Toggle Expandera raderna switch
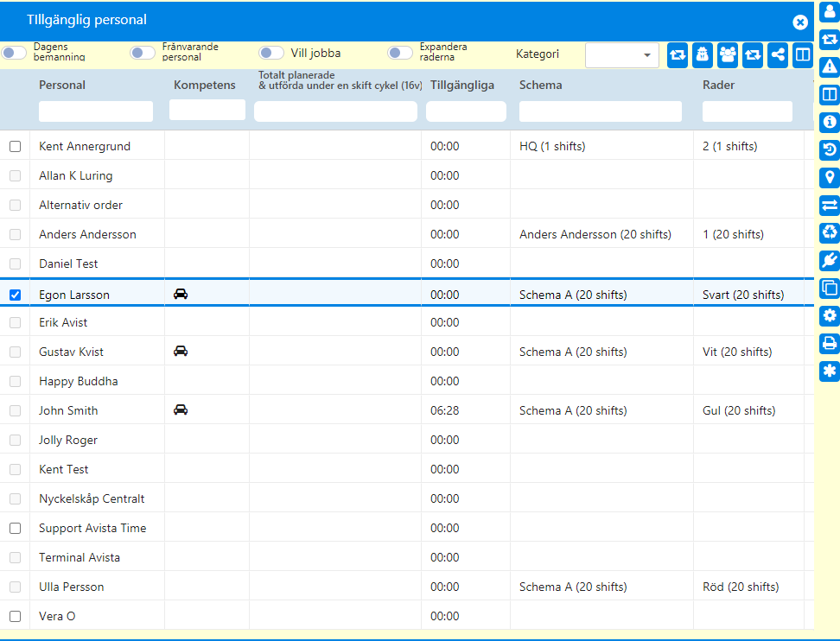Viewport: 840px width, 641px height. 400,53
